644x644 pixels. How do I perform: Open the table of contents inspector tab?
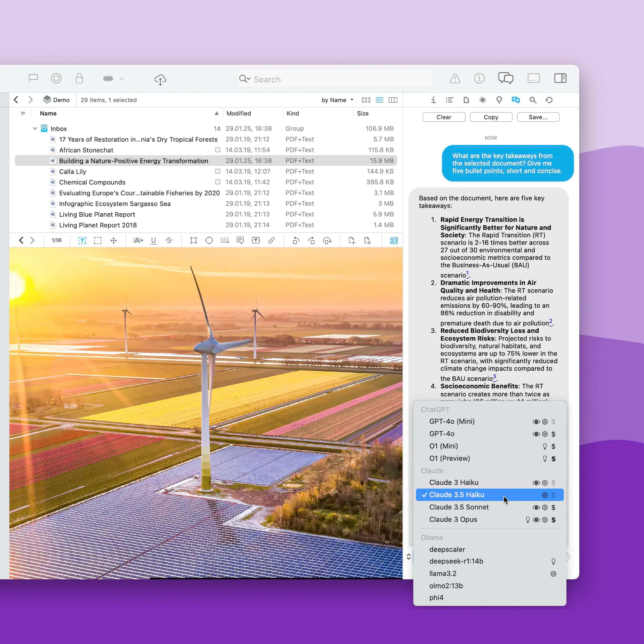449,100
